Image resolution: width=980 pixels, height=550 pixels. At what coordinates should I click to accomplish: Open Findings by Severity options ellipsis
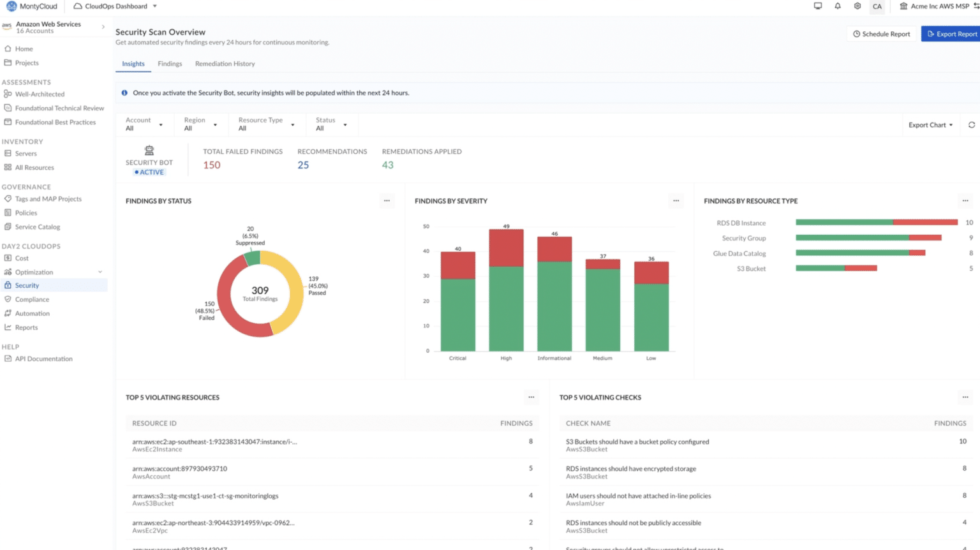click(676, 201)
